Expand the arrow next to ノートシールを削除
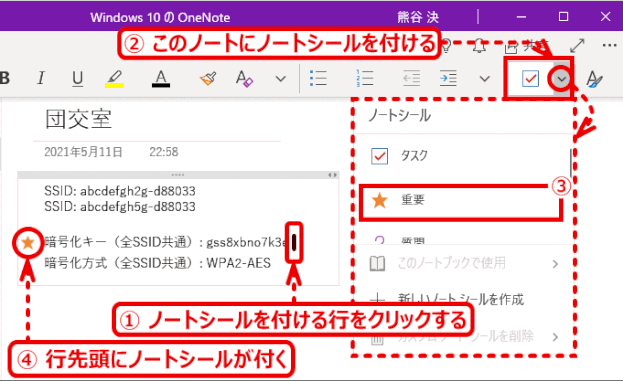Image resolution: width=623 pixels, height=381 pixels. pos(555,337)
